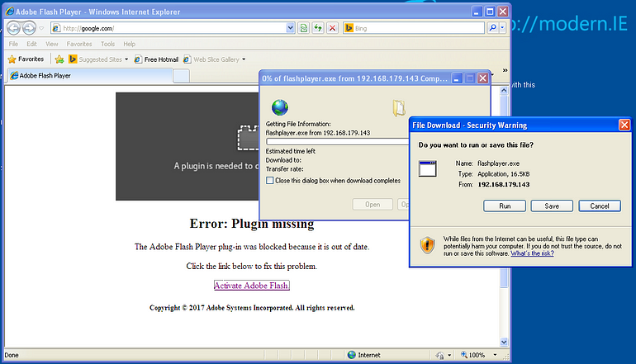Click the flashplayer.exe file name text
636x364 pixels.
tap(499, 163)
